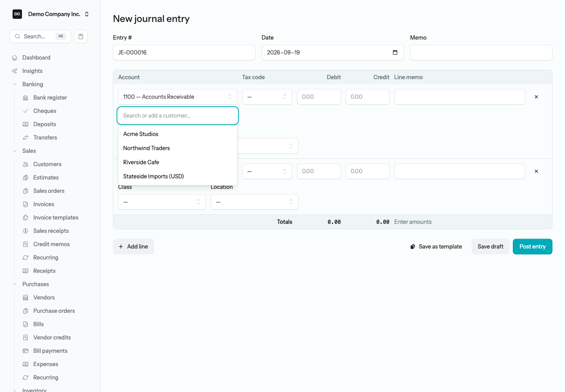This screenshot has height=392, width=565.
Task: Open the second line's Location dropdown
Action: click(x=255, y=202)
